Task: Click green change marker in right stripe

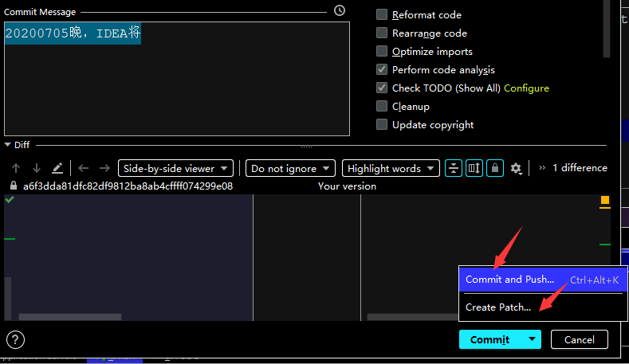Action: coord(605,245)
